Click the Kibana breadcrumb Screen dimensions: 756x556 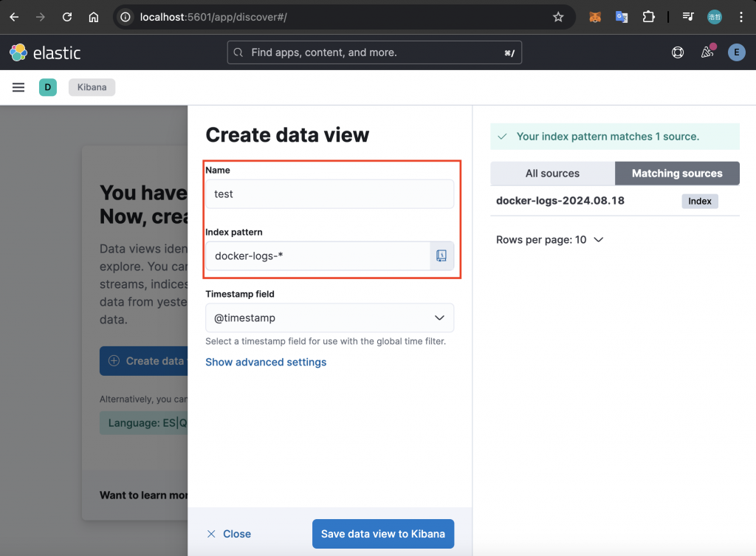pos(92,87)
